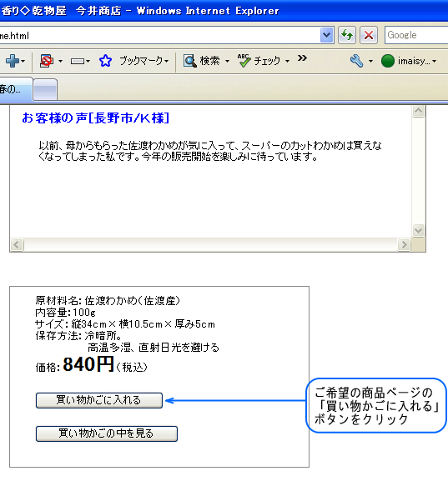Click the Google search input field
This screenshot has width=448, height=501.
tap(416, 35)
